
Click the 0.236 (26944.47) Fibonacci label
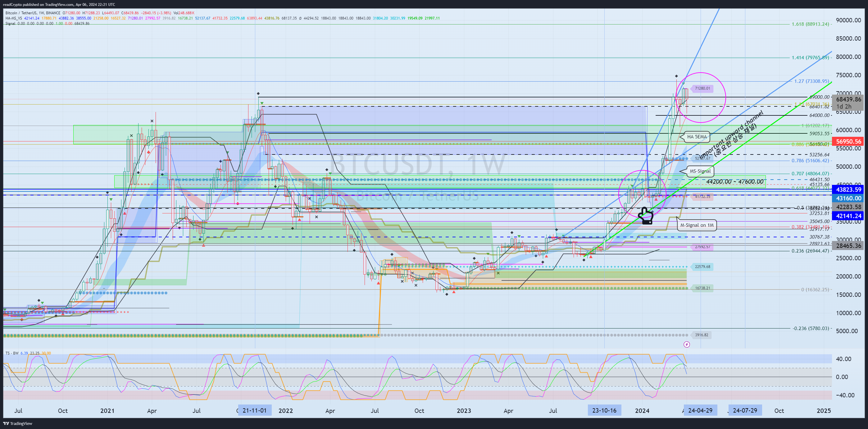pos(810,251)
